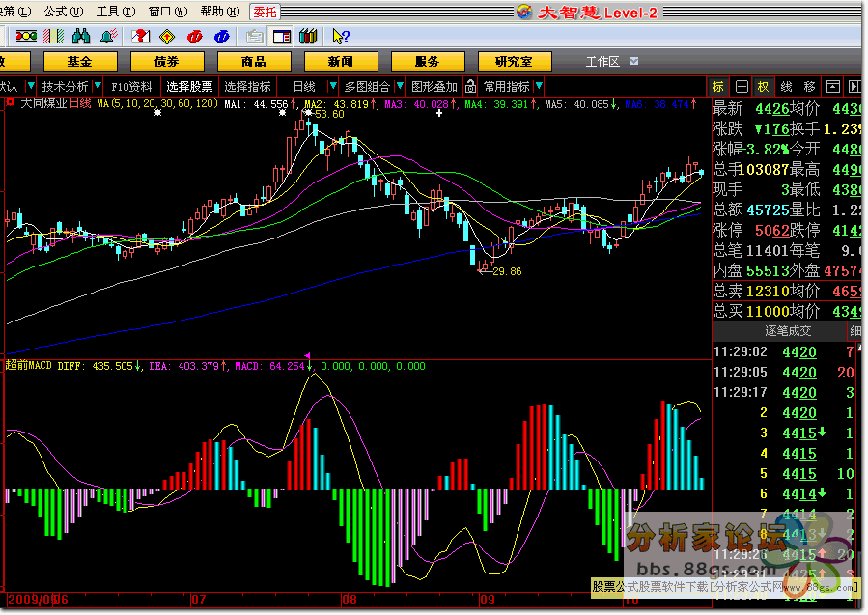Screen dimensions: 868x615
Task: Click the play-forward panel icon
Action: [x=854, y=86]
